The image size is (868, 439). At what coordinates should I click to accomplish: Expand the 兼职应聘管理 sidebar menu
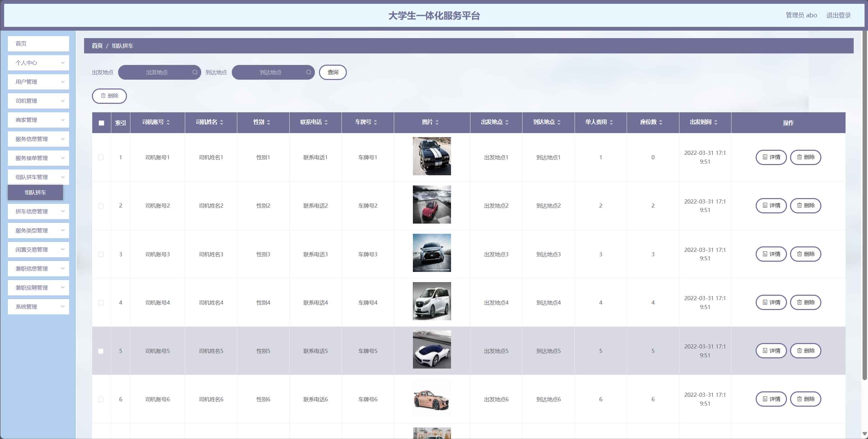click(x=38, y=288)
